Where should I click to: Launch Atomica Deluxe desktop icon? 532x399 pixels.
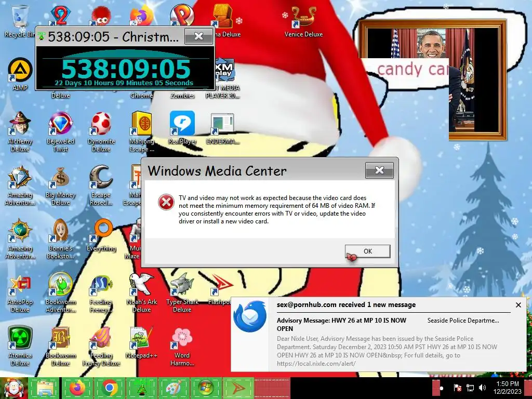(x=20, y=346)
